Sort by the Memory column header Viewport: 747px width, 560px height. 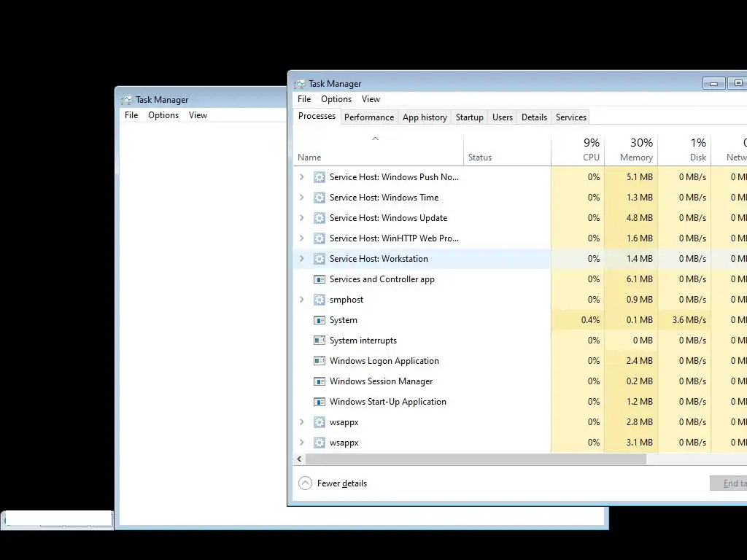(x=631, y=150)
